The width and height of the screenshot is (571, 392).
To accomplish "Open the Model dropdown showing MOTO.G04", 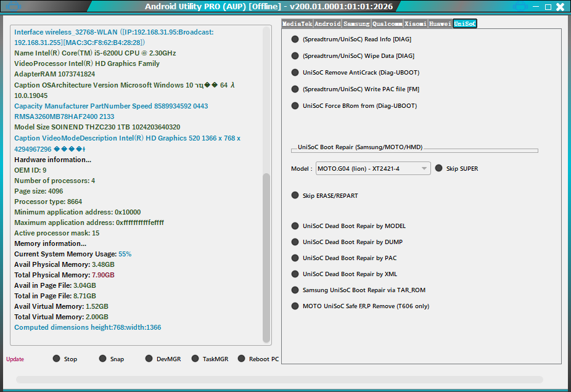I will 373,168.
